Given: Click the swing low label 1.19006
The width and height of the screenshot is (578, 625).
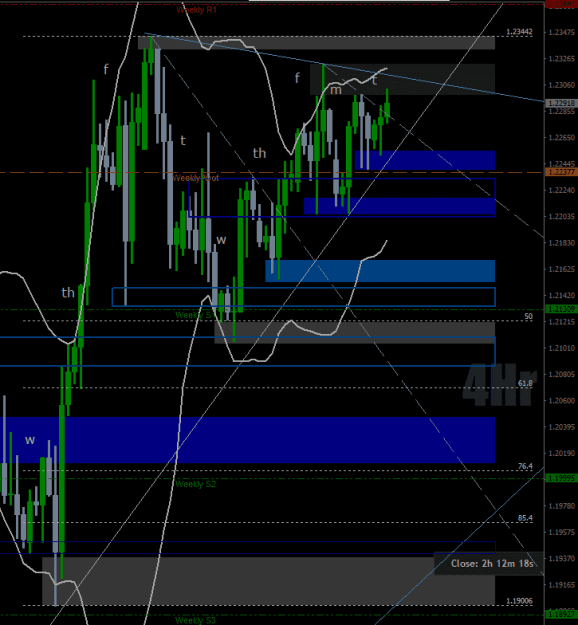Looking at the screenshot, I should (519, 601).
